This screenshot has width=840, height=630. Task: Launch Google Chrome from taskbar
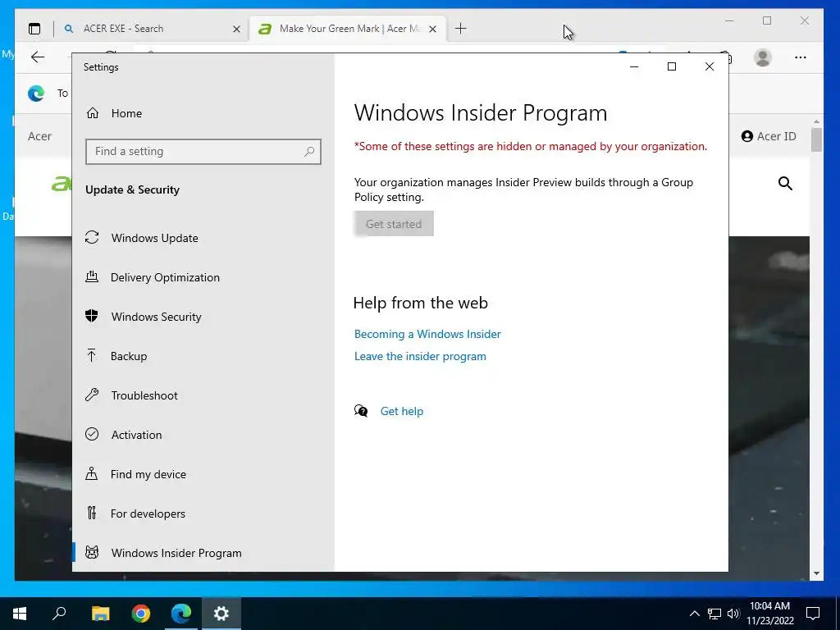tap(141, 614)
